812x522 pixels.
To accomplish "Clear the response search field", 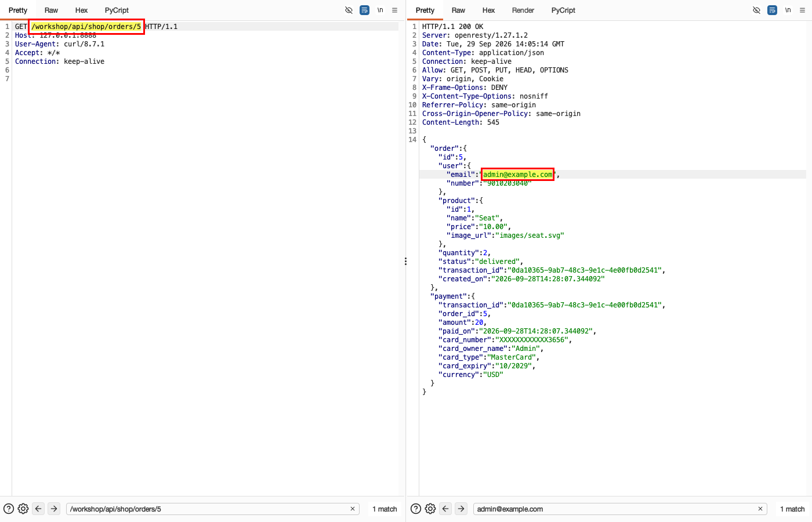I will tap(760, 509).
